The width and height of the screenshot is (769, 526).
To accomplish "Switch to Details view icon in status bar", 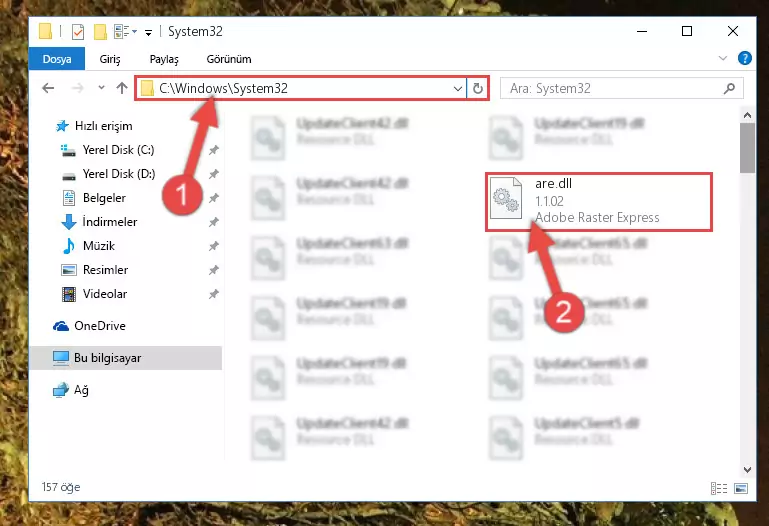I will [718, 488].
